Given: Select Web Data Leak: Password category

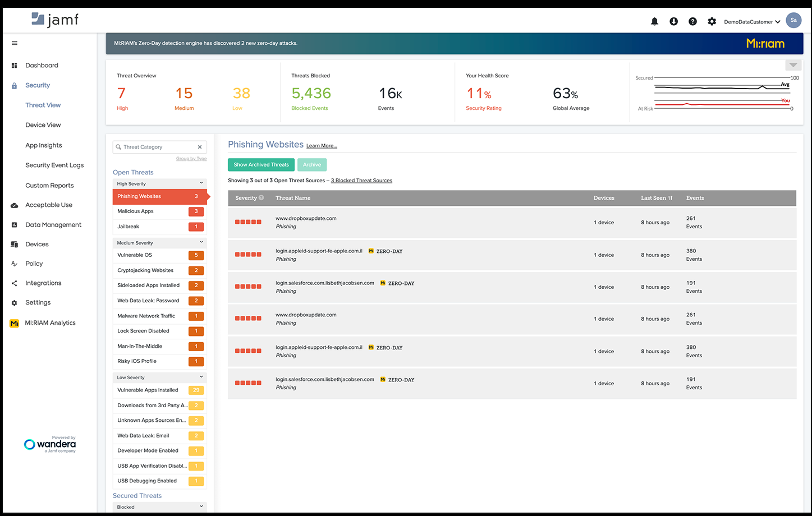Looking at the screenshot, I should click(159, 301).
